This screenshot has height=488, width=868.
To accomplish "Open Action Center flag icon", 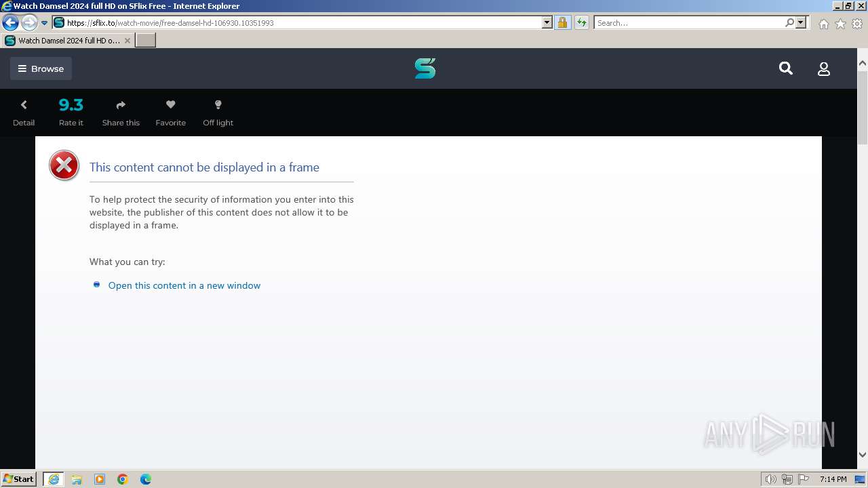I will tap(804, 479).
